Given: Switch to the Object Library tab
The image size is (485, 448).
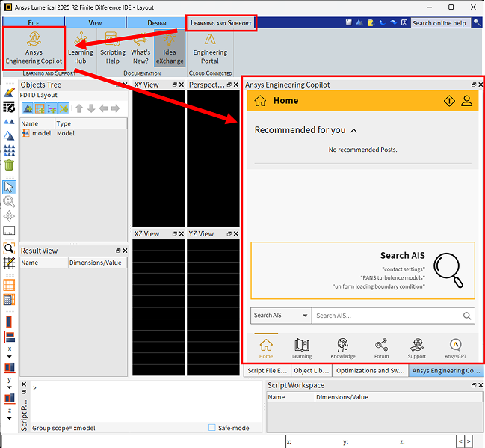Looking at the screenshot, I should (311, 370).
